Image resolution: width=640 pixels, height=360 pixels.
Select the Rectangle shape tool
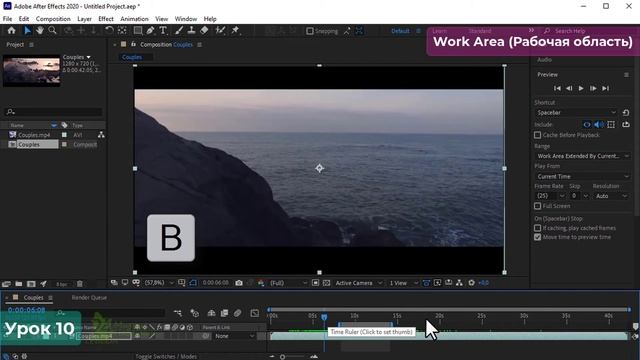tap(138, 31)
